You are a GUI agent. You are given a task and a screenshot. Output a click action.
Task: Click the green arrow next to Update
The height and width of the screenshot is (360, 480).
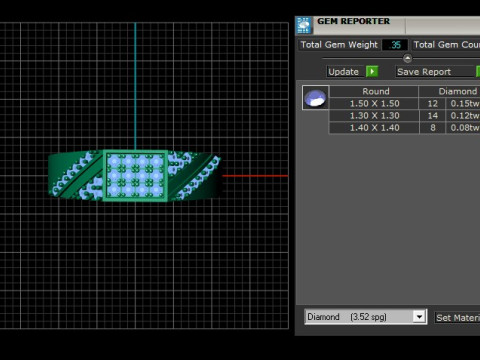pyautogui.click(x=372, y=71)
